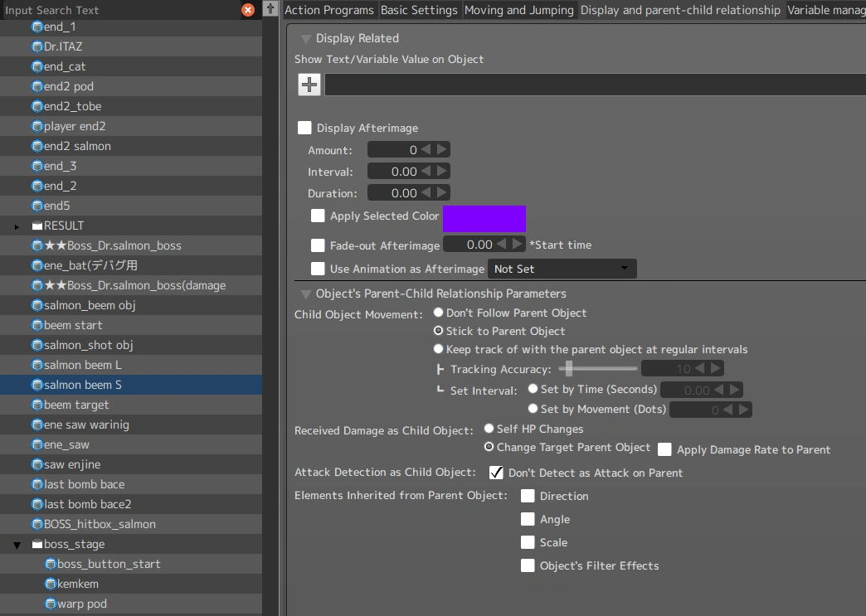Expand the RESULT folder arrow
Image resolution: width=866 pixels, height=616 pixels.
17,226
